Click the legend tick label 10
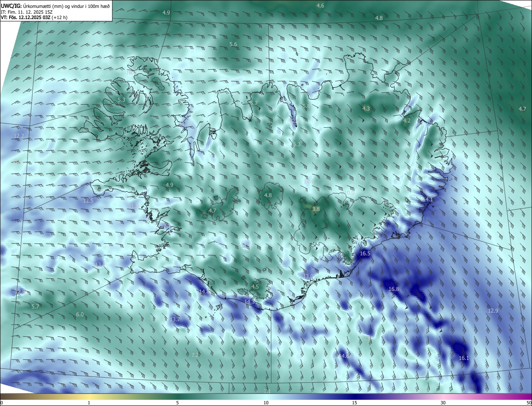This screenshot has height=406, width=532. 266,403
